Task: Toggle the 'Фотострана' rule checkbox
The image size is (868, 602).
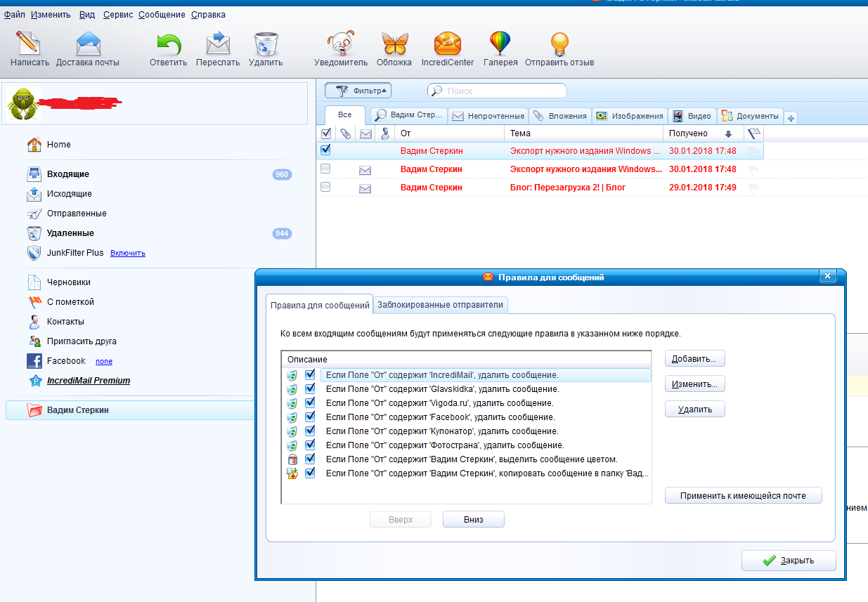Action: tap(309, 445)
